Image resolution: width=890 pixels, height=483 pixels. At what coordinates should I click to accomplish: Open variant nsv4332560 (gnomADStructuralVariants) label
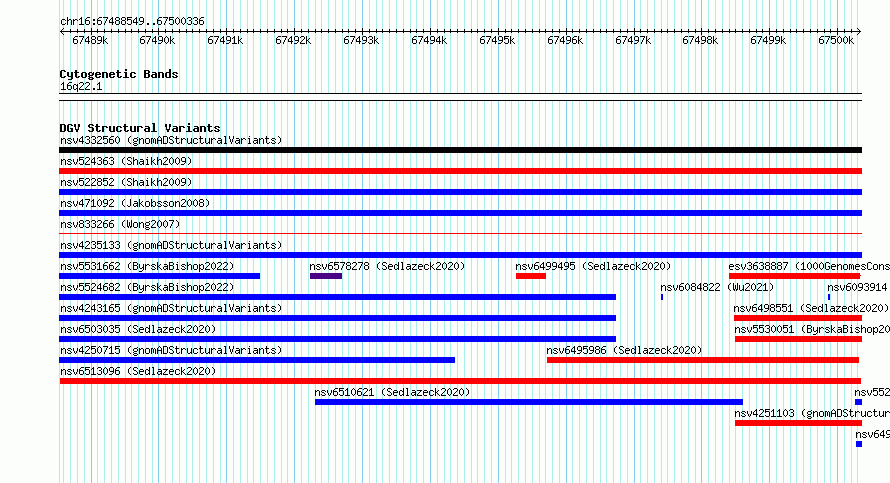(171, 140)
